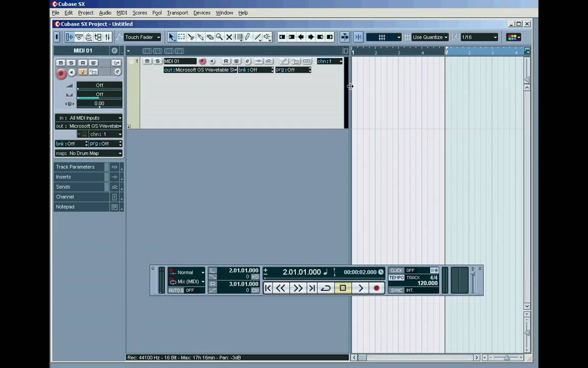Toggle the SYNC button on transport

pos(397,290)
